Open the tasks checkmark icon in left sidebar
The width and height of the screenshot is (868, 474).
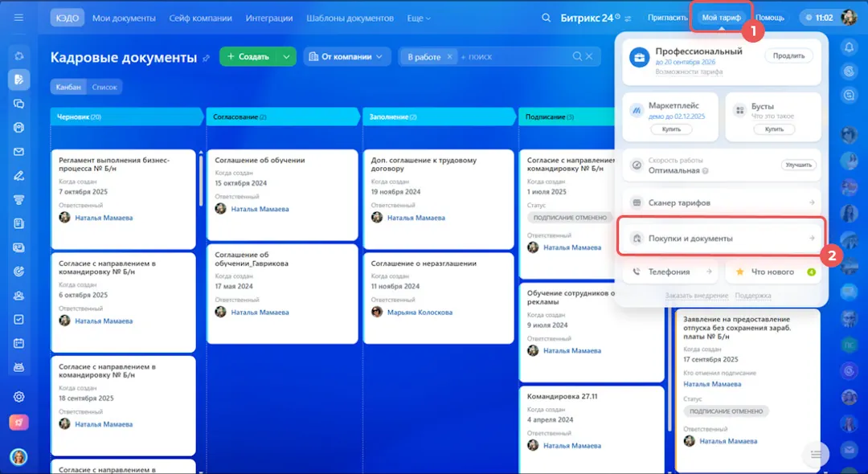click(18, 319)
